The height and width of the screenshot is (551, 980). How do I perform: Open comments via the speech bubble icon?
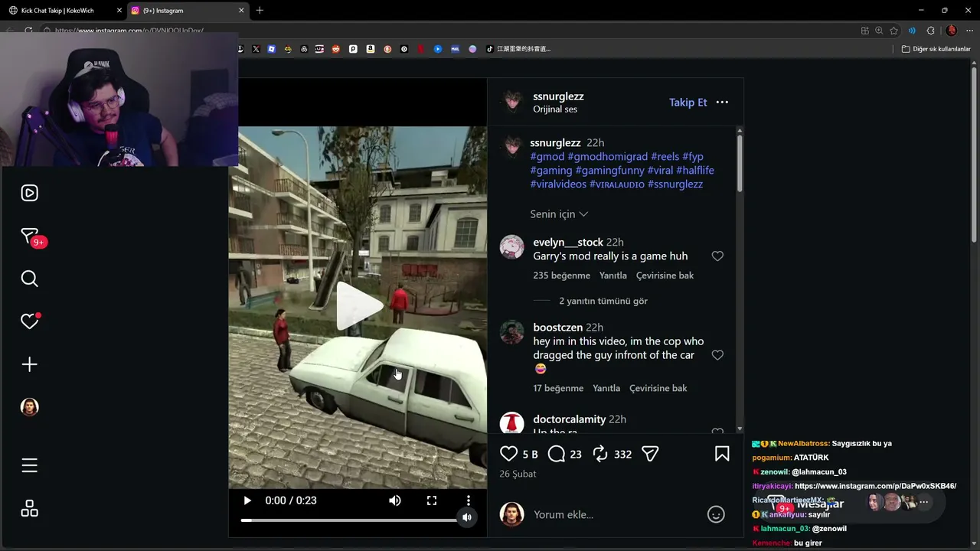tap(557, 454)
